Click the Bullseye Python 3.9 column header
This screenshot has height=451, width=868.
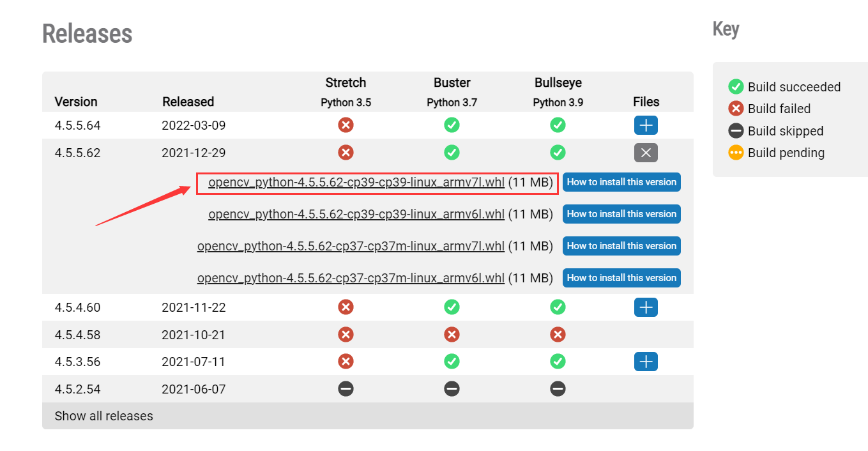[558, 92]
